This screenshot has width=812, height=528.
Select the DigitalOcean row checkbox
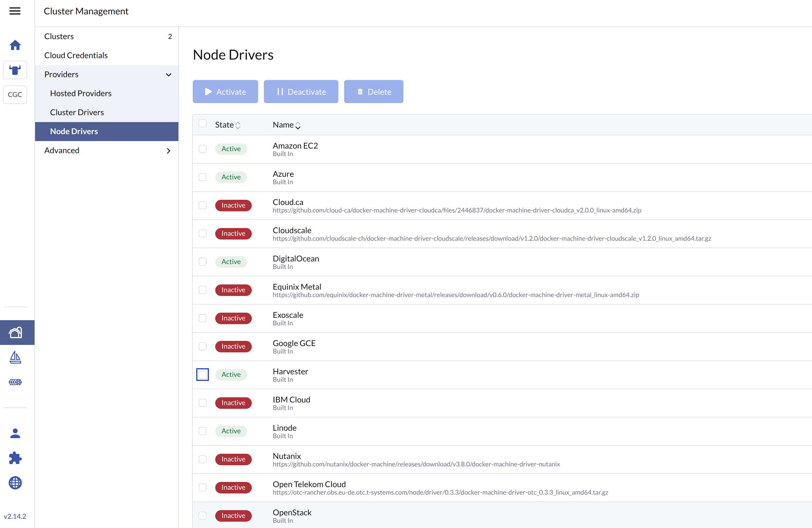tap(203, 262)
